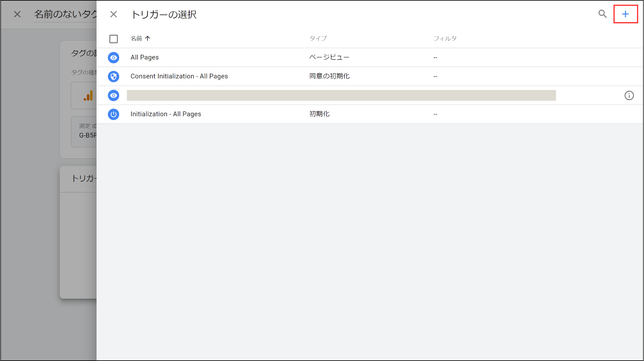
Task: Click the Initialization power icon
Action: tap(114, 114)
